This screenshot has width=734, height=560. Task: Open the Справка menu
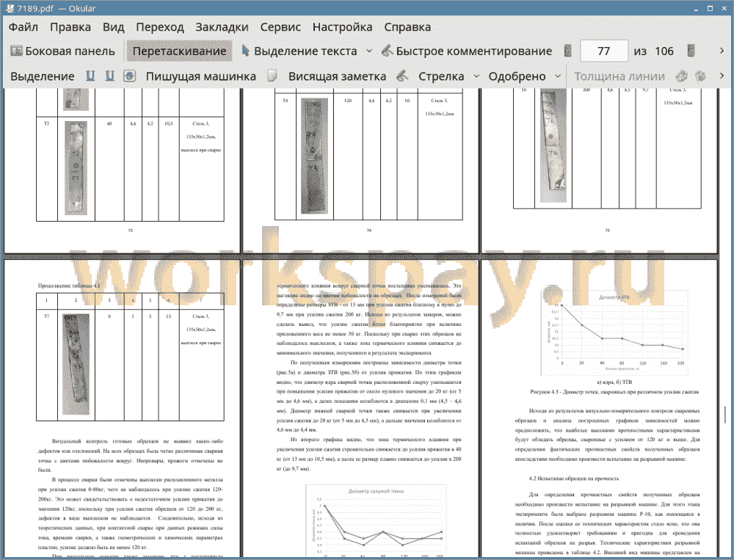(x=407, y=27)
